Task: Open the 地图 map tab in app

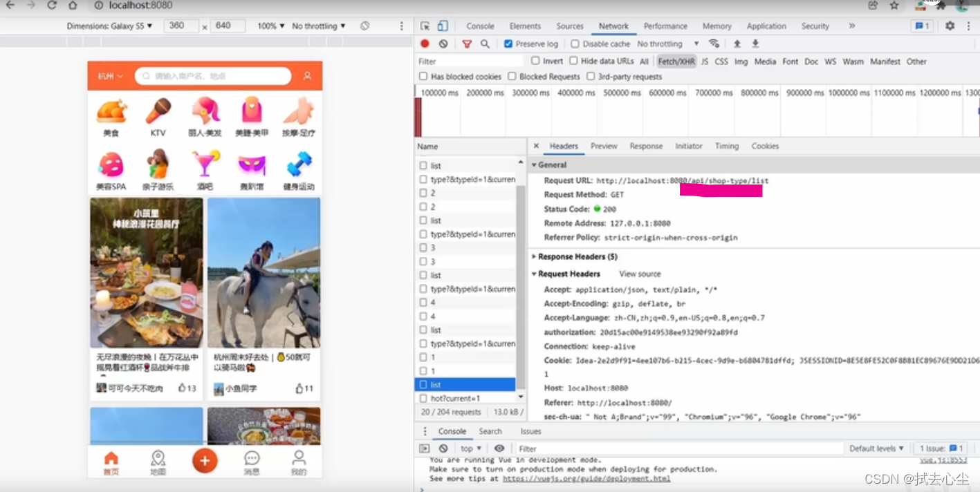Action: click(x=158, y=463)
